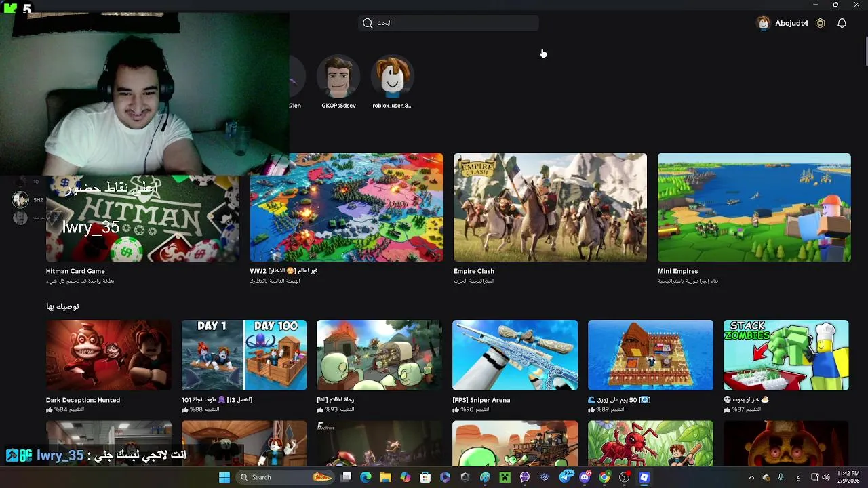Open the Windows Start menu

[x=224, y=477]
